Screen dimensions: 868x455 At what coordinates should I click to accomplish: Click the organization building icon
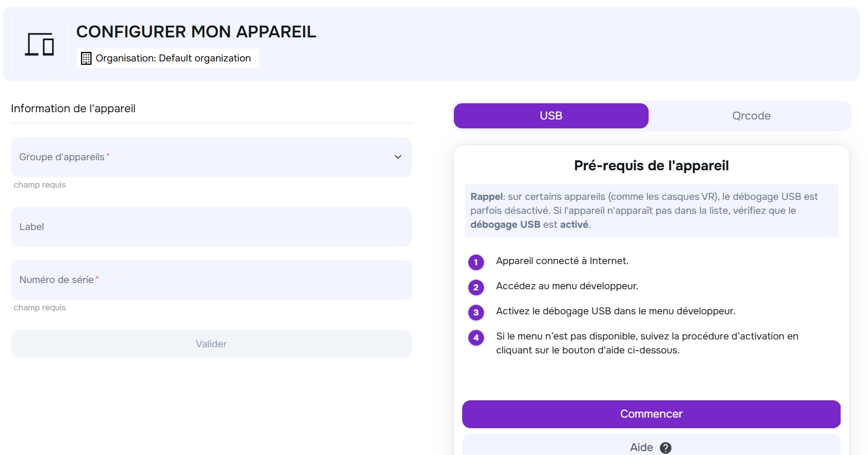click(86, 59)
